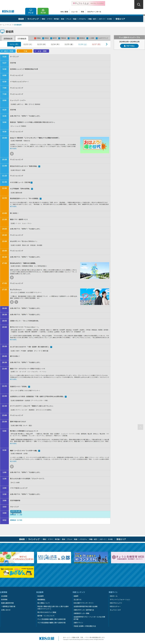Open KBSホール footer link

114,596
